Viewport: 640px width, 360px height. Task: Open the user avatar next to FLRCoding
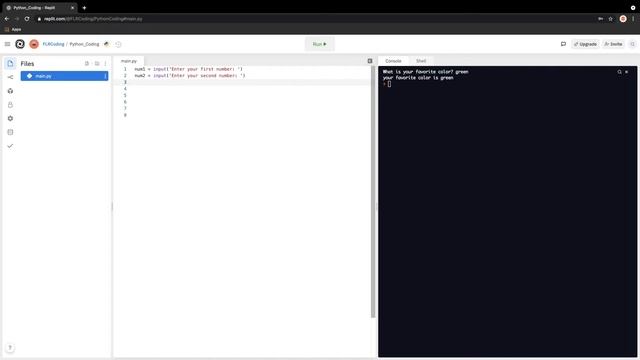point(34,44)
